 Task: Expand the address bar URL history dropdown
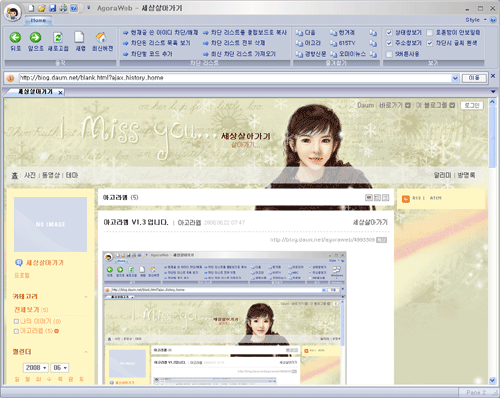pos(455,78)
